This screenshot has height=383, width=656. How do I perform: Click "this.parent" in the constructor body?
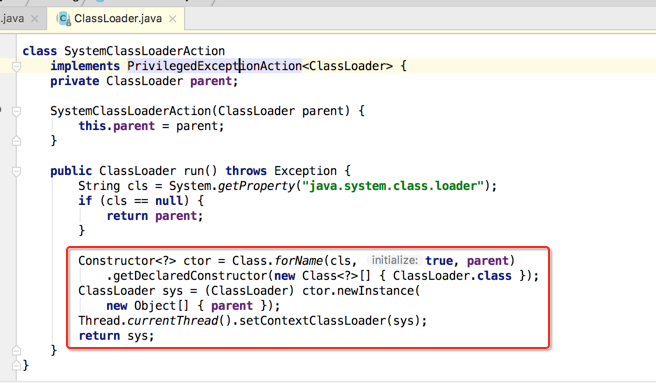click(x=117, y=126)
